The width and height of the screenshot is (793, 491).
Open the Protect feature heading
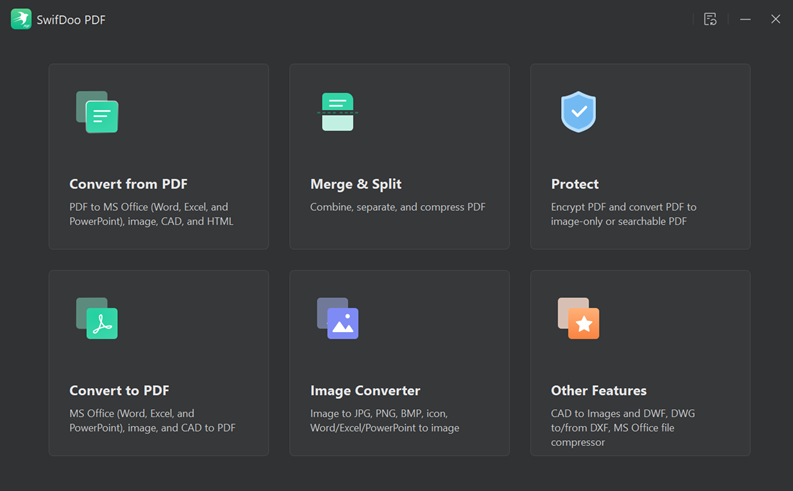click(x=575, y=184)
